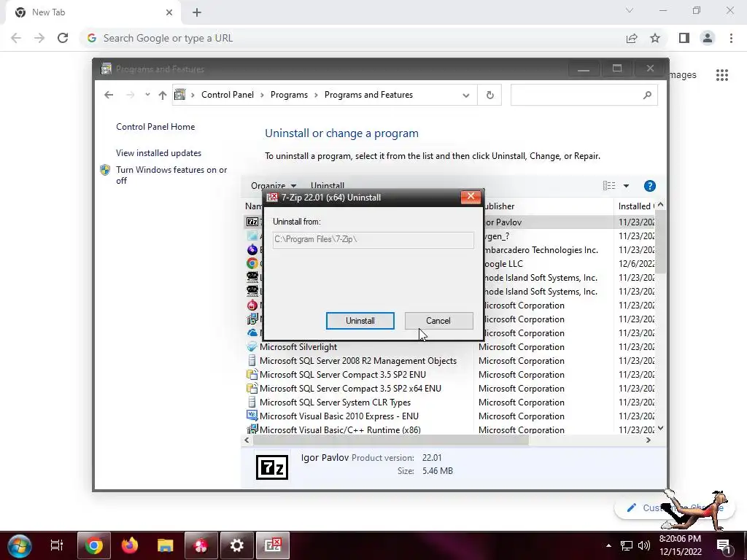The height and width of the screenshot is (560, 747).
Task: Confirm Uninstall in the 7-Zip dialog
Action: click(x=360, y=321)
